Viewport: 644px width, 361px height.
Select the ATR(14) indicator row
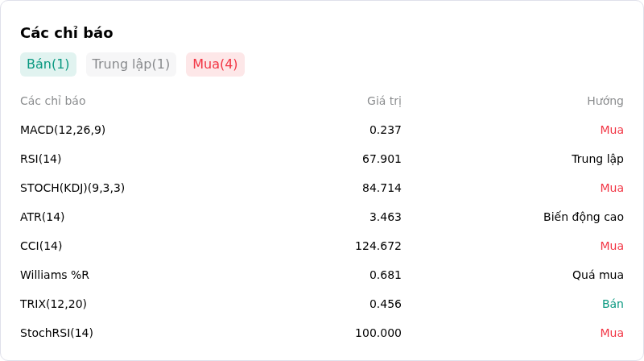click(x=322, y=217)
